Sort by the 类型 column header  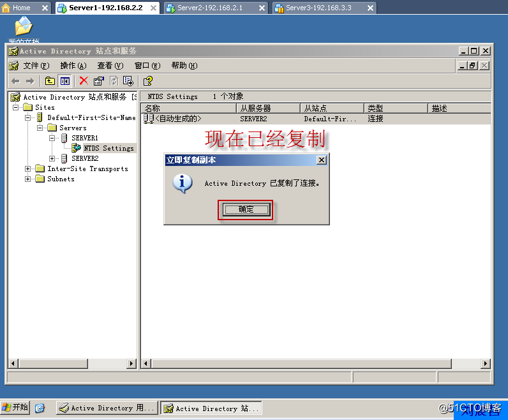(396, 109)
